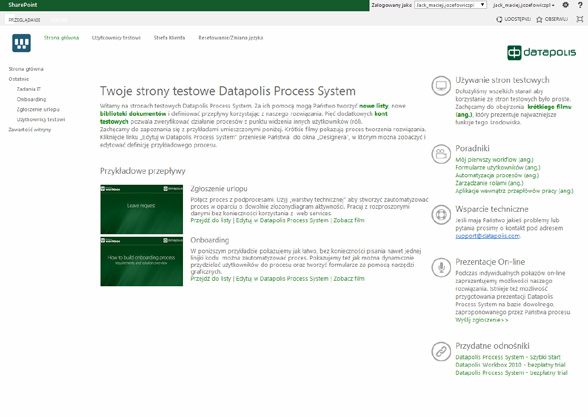Click the Zgłoszenie urlopu example heading
Viewport: 588px width, 417px height.
coord(219,189)
